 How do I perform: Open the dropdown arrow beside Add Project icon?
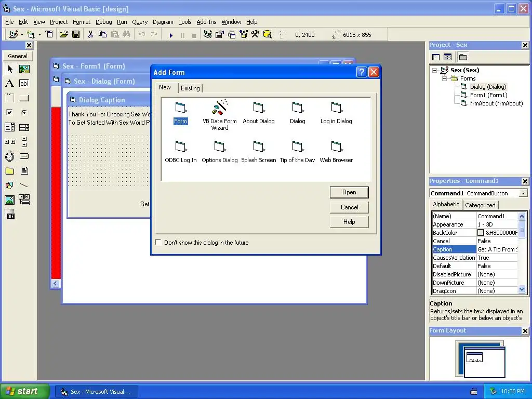(22, 35)
